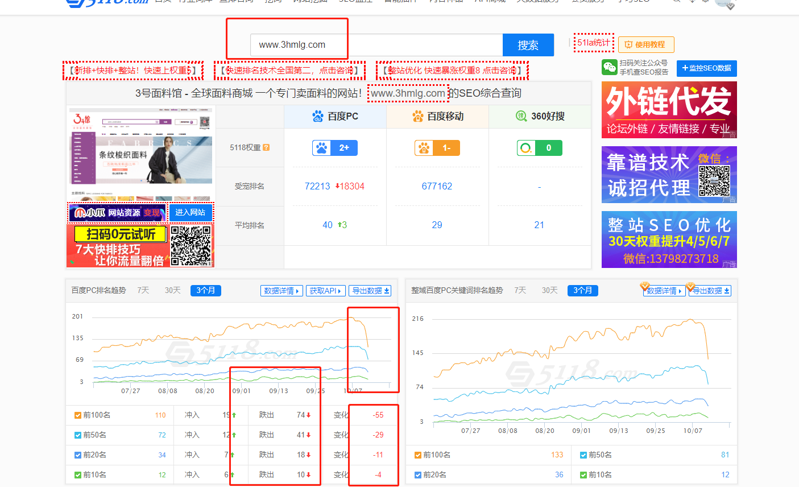Open the 小爪 网站资源 变现 banner
Image resolution: width=799 pixels, height=487 pixels.
pos(117,212)
